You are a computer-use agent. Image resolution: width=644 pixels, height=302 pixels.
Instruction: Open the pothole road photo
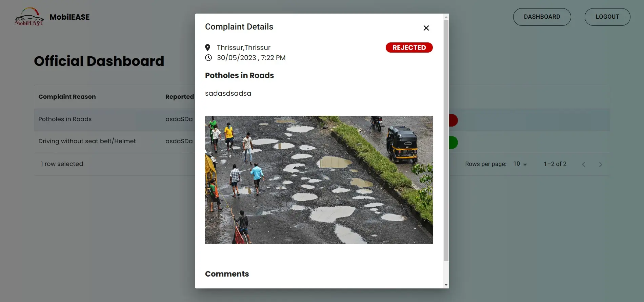319,180
